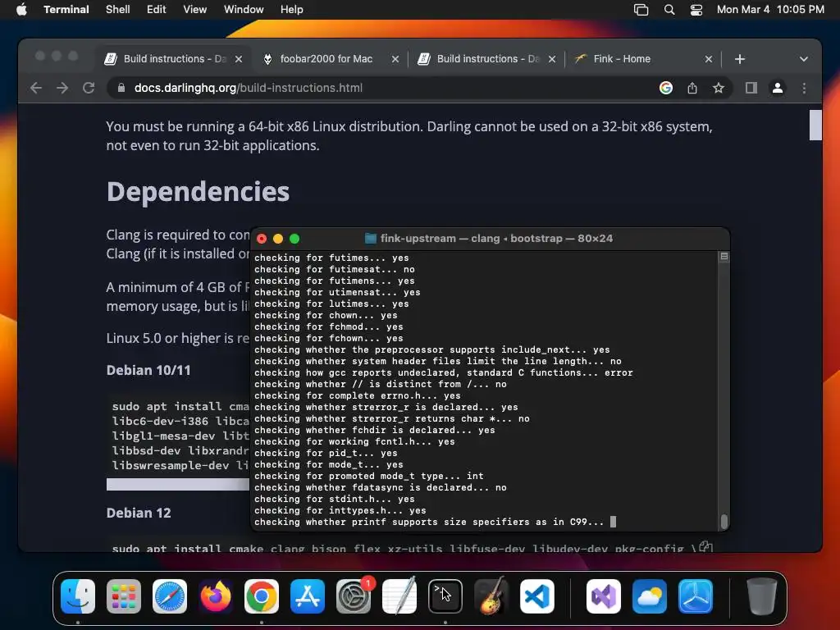Open the Shell menu
This screenshot has width=840, height=630.
pos(118,10)
